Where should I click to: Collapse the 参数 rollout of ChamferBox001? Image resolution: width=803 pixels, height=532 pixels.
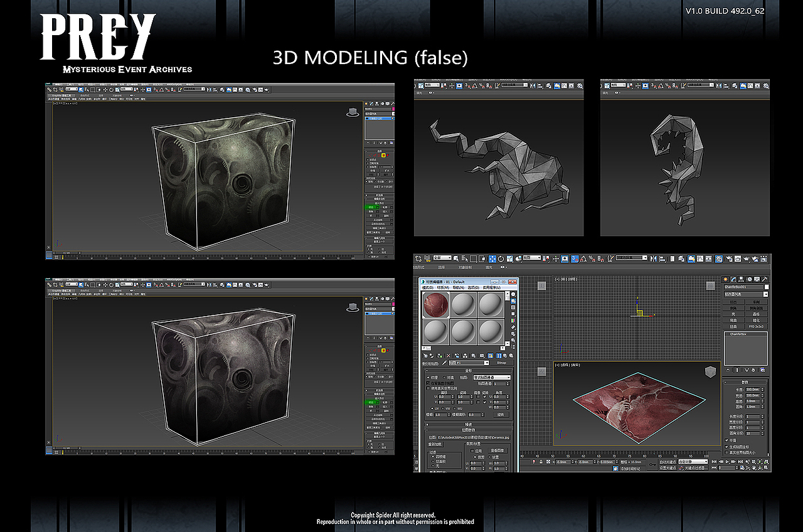(x=746, y=382)
